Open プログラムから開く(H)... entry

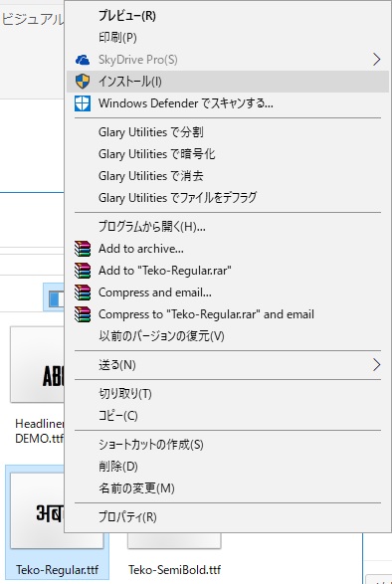click(228, 227)
